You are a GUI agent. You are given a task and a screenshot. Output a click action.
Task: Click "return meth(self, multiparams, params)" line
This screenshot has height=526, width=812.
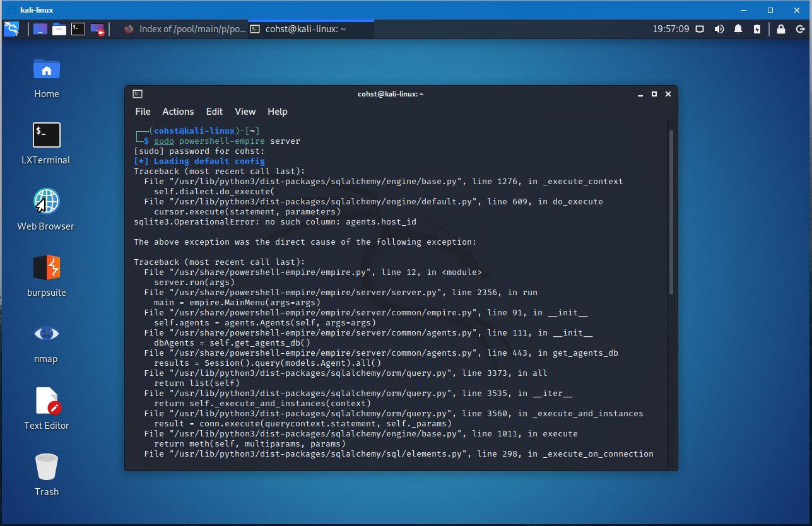click(250, 443)
